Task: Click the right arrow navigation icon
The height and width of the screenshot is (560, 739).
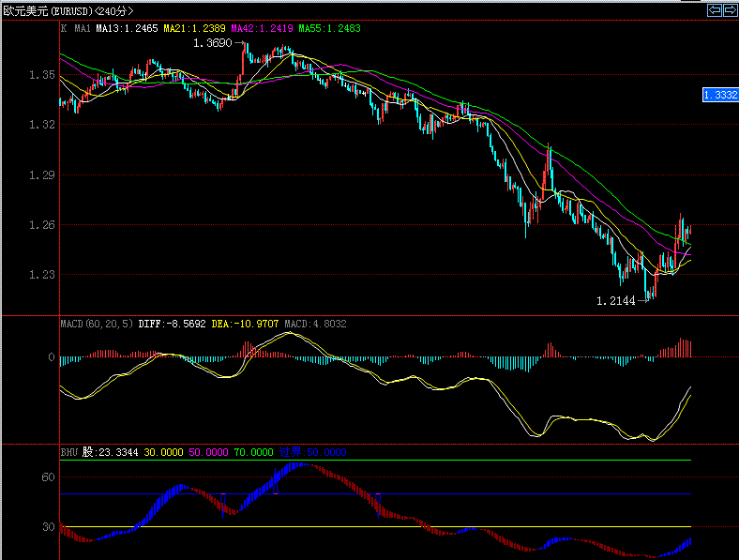Action: click(730, 10)
